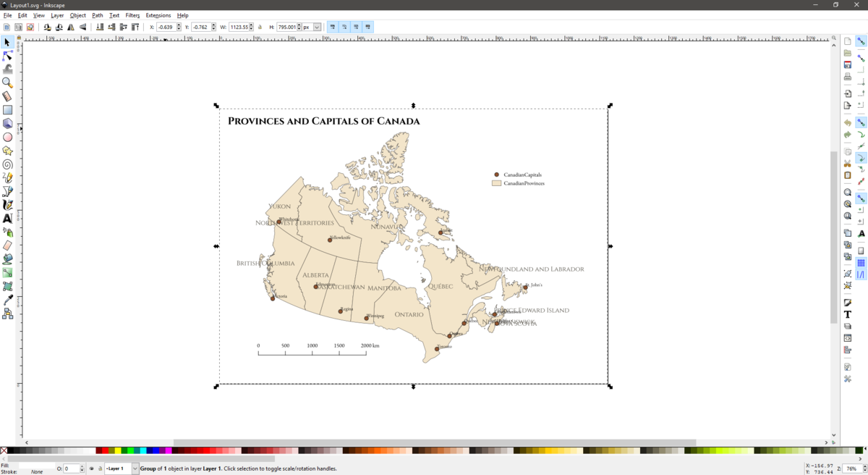
Task: Select the Node editing tool
Action: pos(7,56)
